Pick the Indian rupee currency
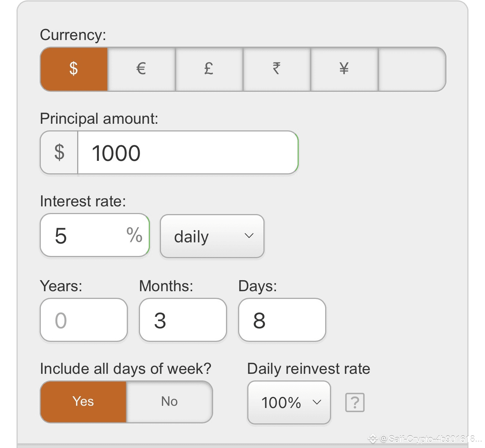Viewport: 485px width, 448px height. (277, 69)
